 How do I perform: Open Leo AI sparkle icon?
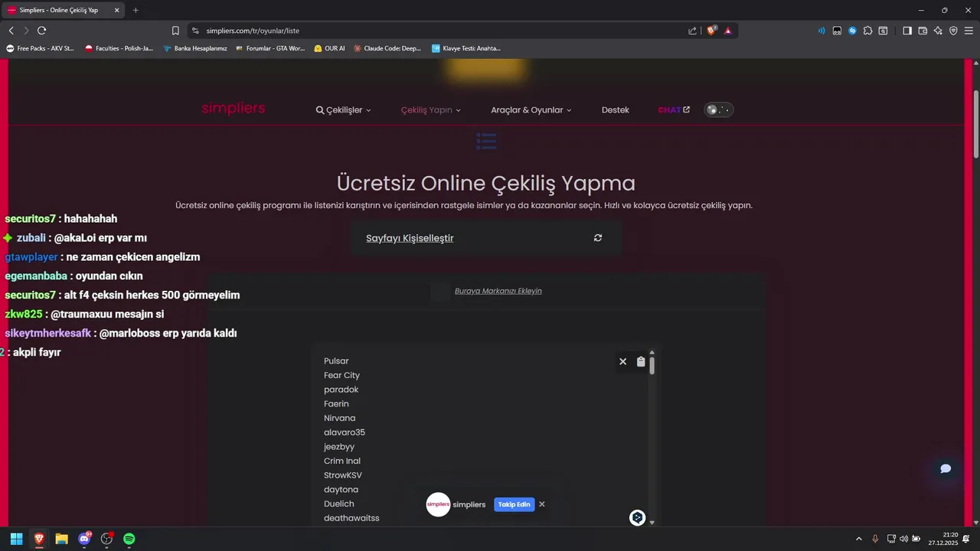coord(938,31)
